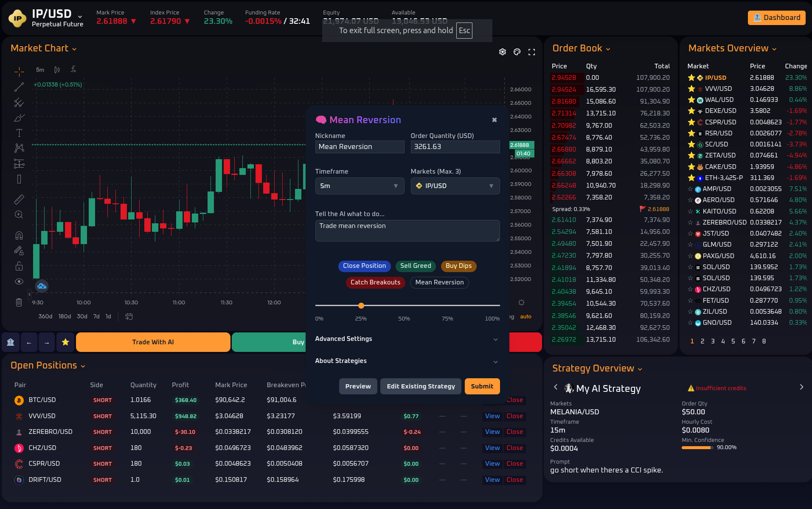Screen dimensions: 812x509
Task: Click the chart fullscreen icon
Action: (x=531, y=52)
